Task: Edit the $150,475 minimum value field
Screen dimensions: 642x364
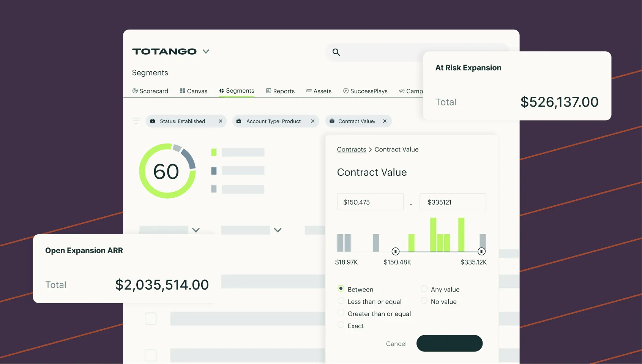Action: 370,202
